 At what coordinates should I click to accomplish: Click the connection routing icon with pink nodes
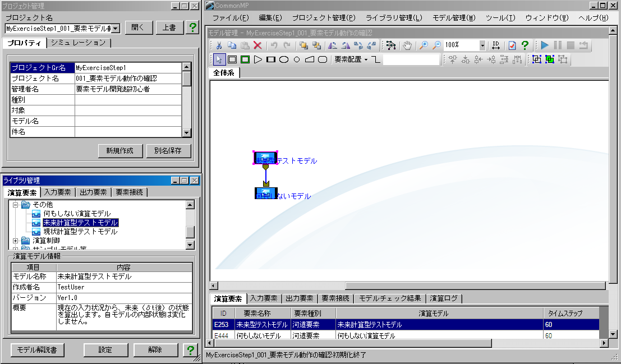[x=390, y=45]
